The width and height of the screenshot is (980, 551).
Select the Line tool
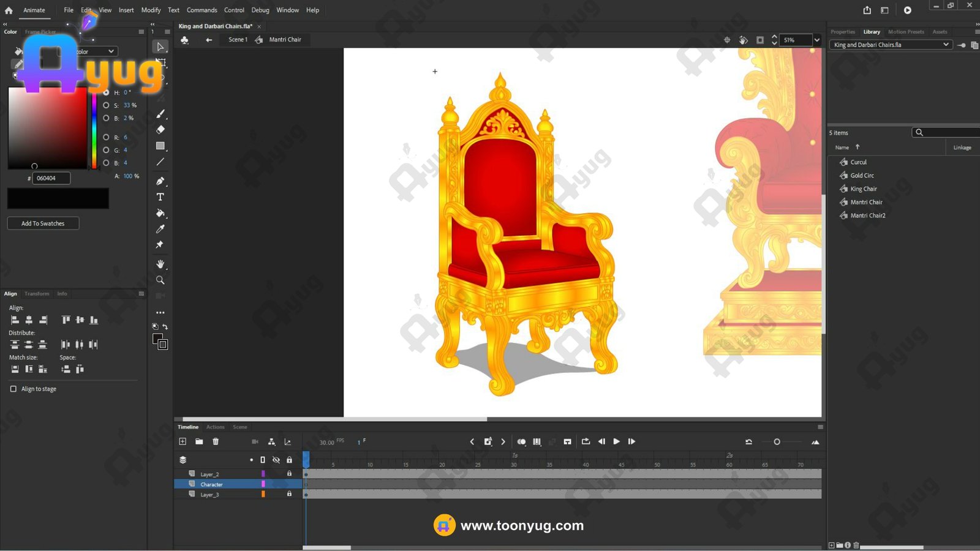click(x=160, y=162)
